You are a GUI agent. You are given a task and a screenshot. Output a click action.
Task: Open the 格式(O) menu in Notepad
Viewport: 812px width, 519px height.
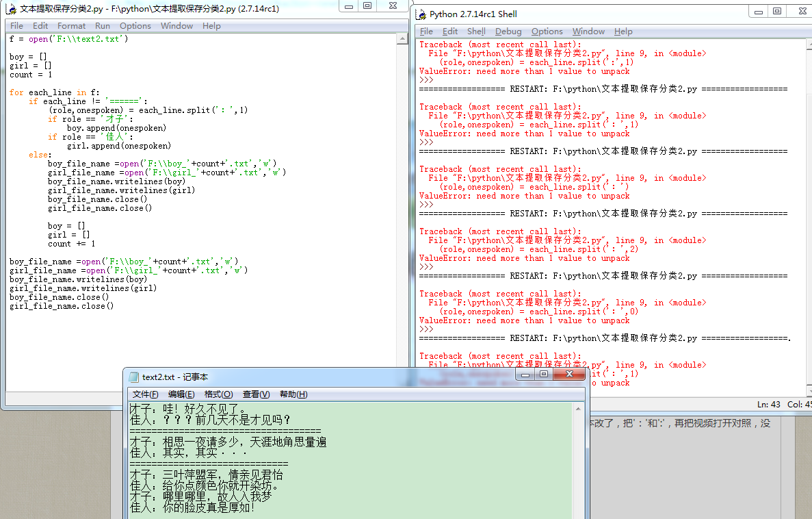[218, 394]
